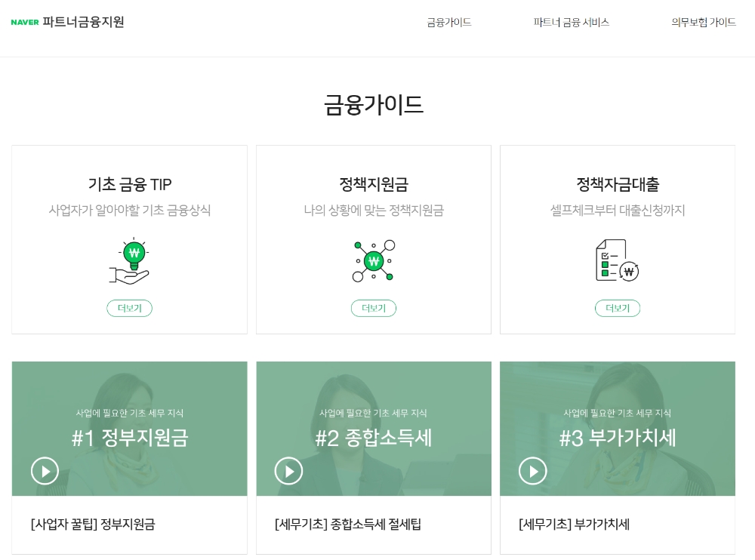Viewport: 755px width, 560px height.
Task: Open the 파트너 금융 서비스 menu
Action: 571,23
